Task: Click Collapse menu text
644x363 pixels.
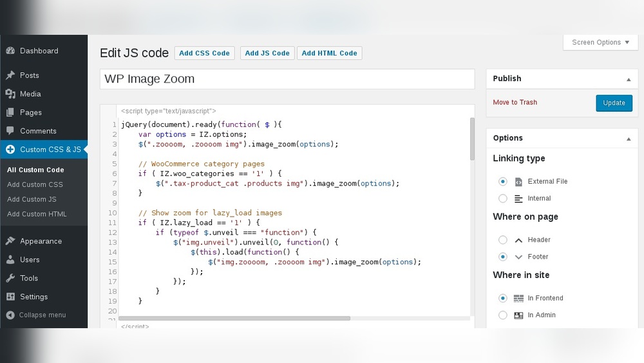Action: [43, 315]
